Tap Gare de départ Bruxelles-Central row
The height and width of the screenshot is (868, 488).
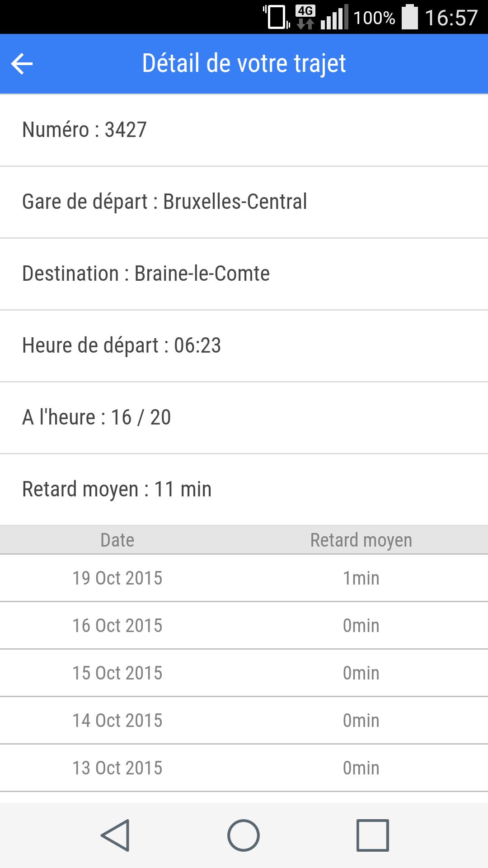coord(244,202)
